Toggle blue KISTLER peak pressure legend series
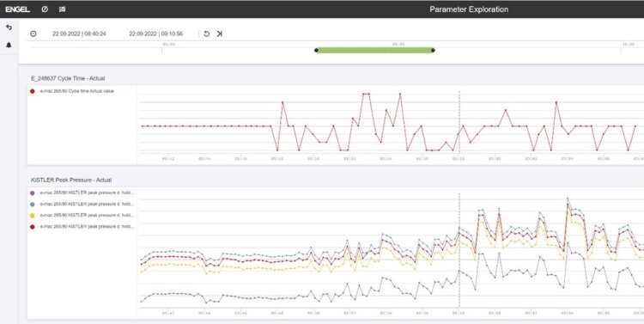This screenshot has height=324, width=644. tap(82, 204)
